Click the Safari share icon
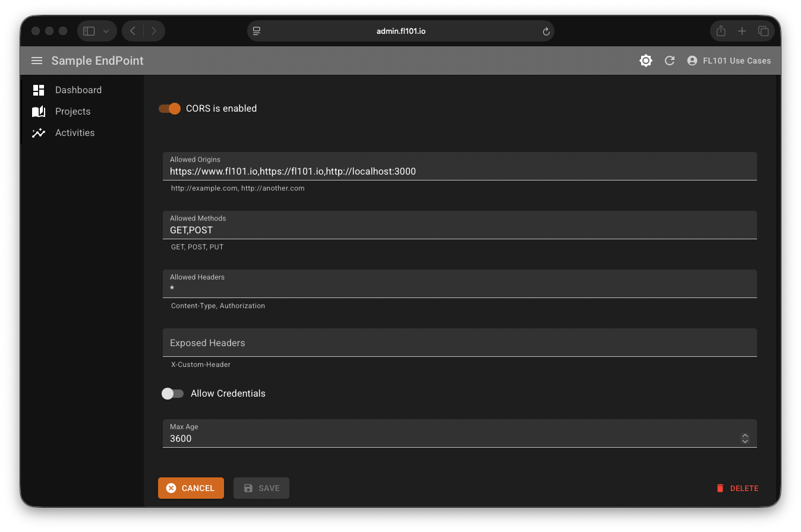The width and height of the screenshot is (801, 532). (x=721, y=31)
